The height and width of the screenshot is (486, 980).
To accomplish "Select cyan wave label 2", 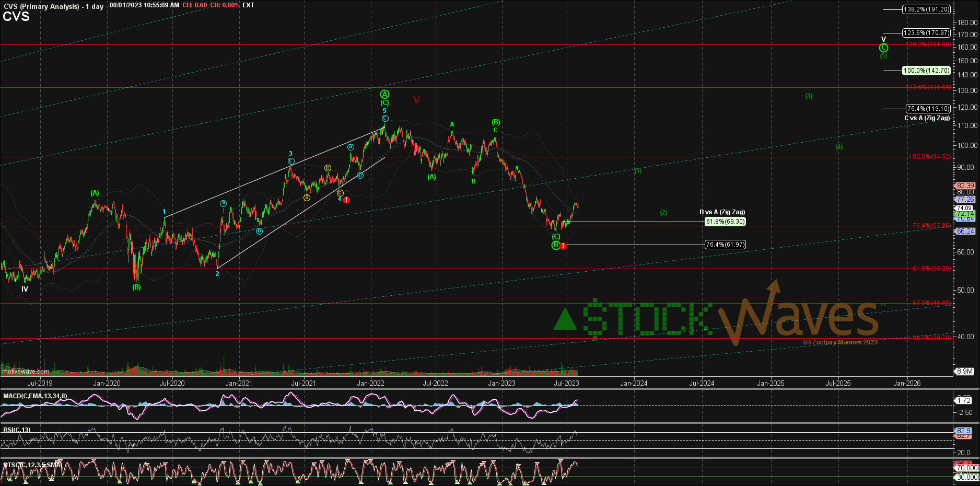I will 217,273.
